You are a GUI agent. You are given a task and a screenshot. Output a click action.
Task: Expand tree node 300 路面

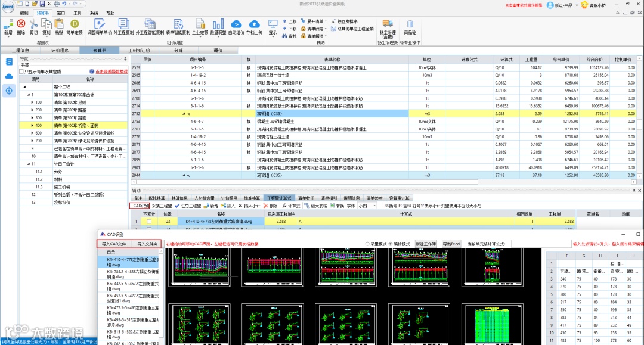coord(32,118)
